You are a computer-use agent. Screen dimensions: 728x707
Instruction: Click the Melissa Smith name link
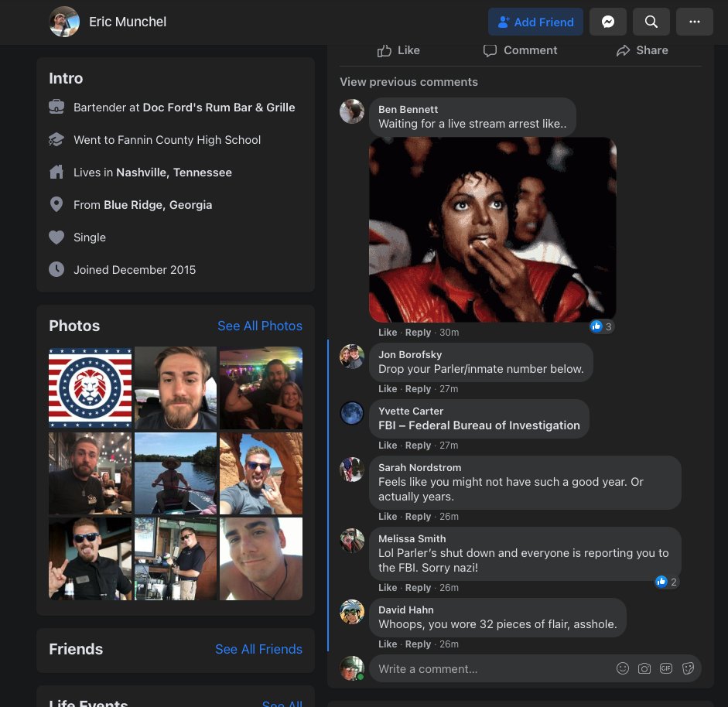pyautogui.click(x=412, y=538)
